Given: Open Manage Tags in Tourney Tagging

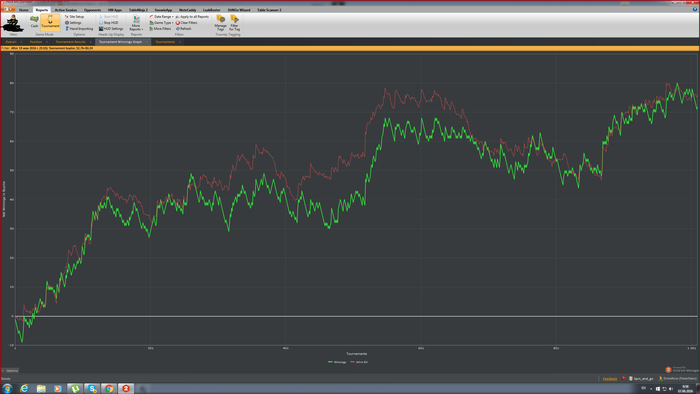Looking at the screenshot, I should 221,22.
